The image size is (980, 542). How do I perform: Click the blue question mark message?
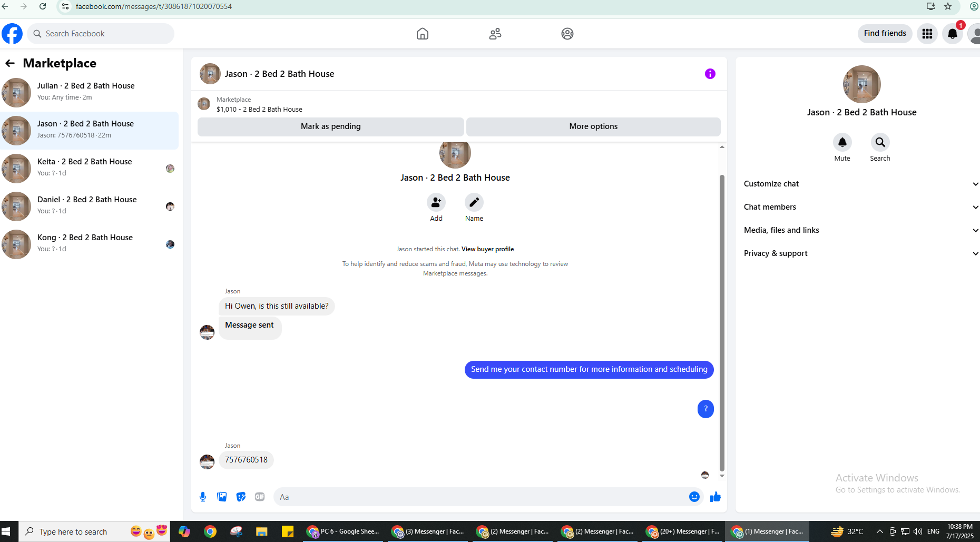point(705,409)
